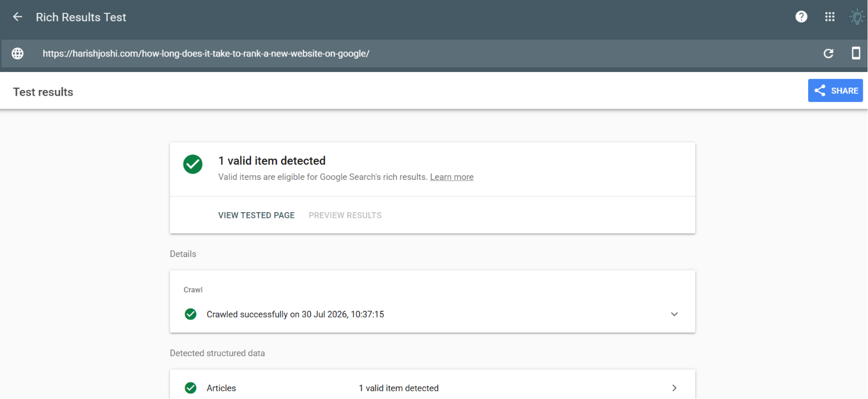Select PREVIEW RESULTS tab

click(x=345, y=215)
